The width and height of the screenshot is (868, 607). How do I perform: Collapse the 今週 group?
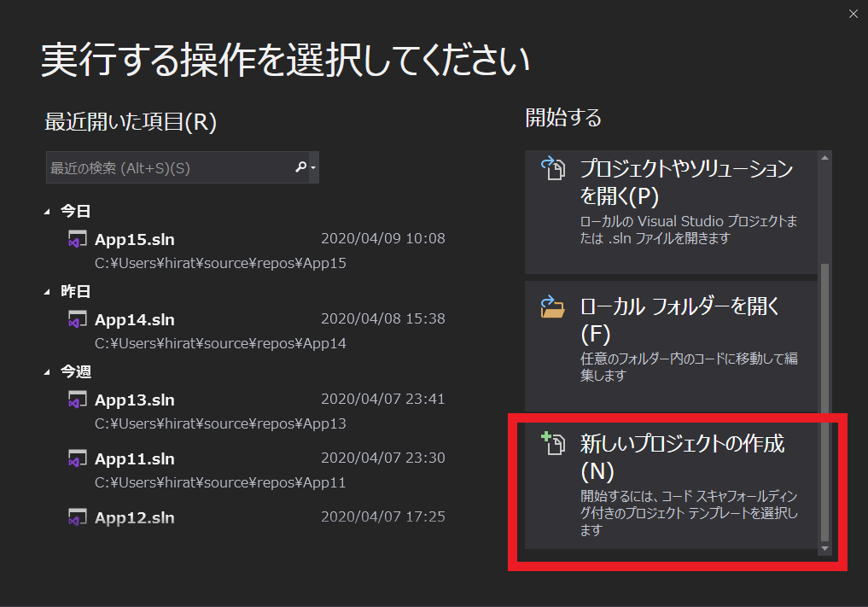(x=47, y=372)
